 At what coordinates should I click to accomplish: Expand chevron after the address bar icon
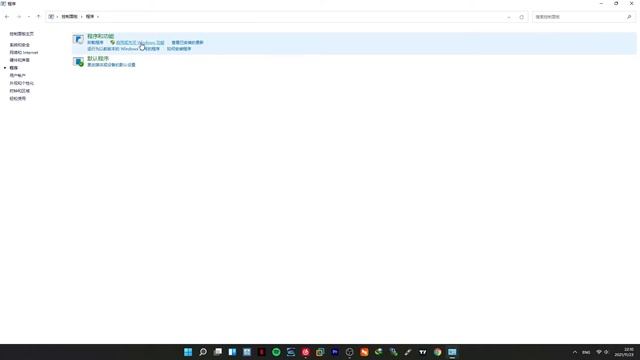pos(57,17)
